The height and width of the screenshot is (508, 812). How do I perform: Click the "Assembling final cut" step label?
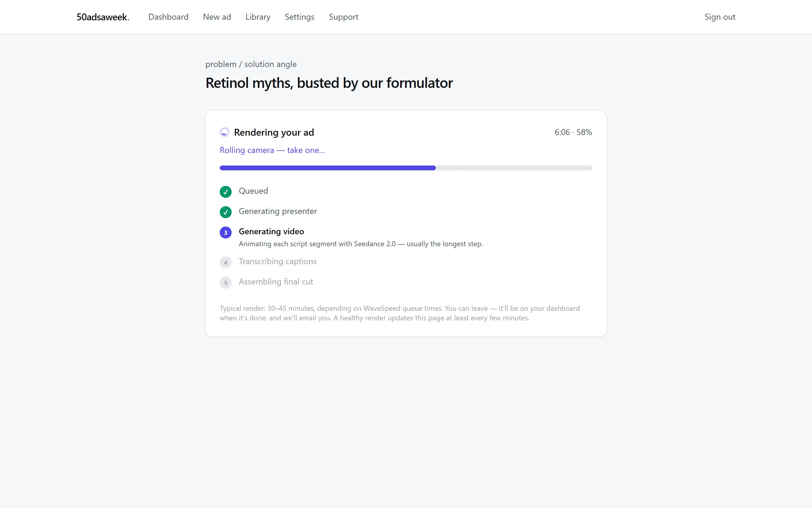(276, 282)
